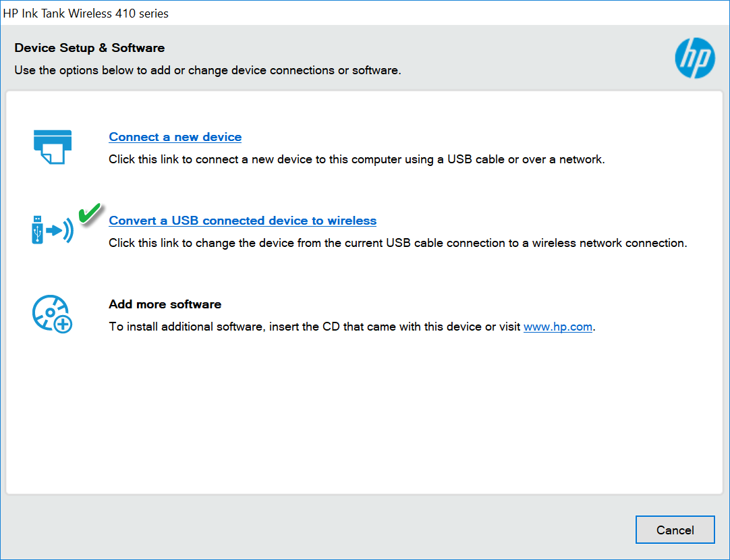Click the description under Connect a new device
730x560 pixels.
click(357, 160)
